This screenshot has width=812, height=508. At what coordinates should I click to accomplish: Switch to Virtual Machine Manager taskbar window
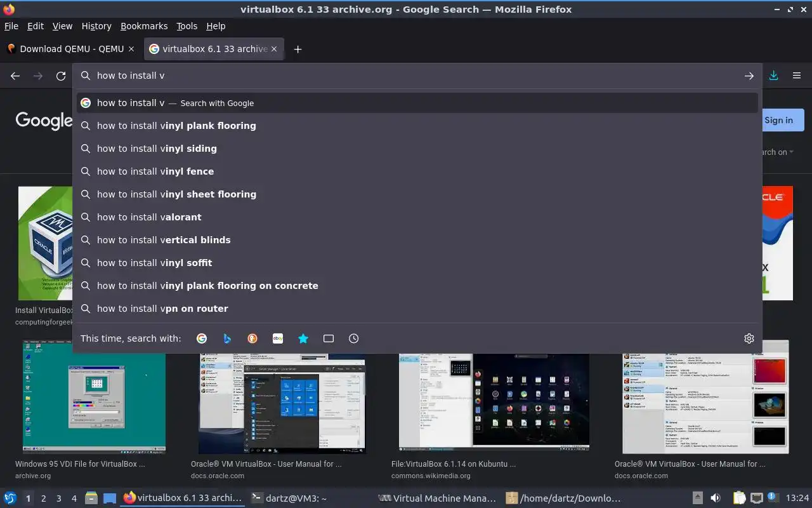point(436,498)
